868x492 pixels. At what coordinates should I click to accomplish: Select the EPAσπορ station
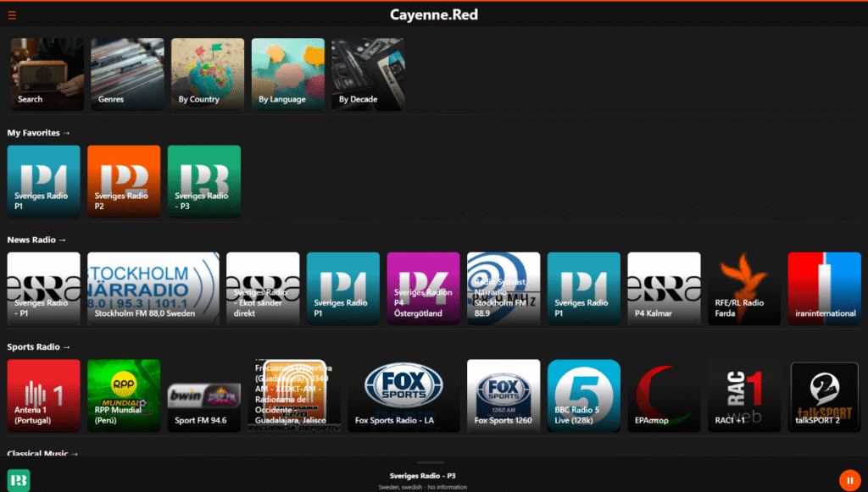(x=665, y=395)
